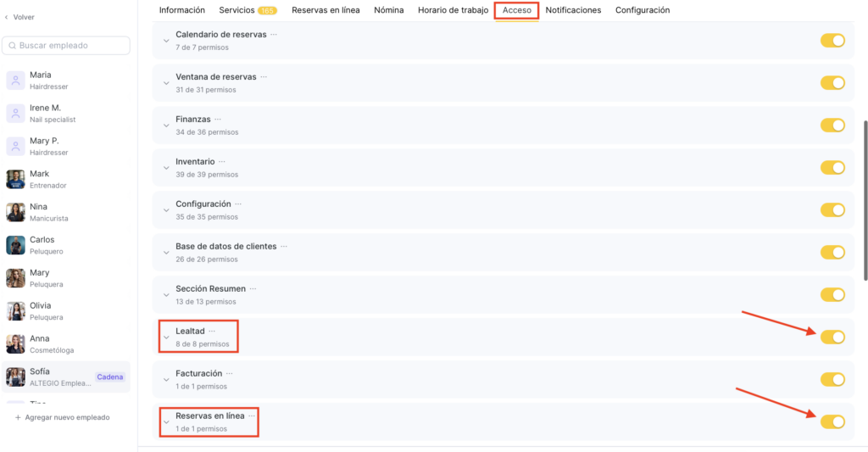Viewport: 868px width, 452px height.
Task: Click the back arrow next to Volver
Action: pyautogui.click(x=8, y=17)
